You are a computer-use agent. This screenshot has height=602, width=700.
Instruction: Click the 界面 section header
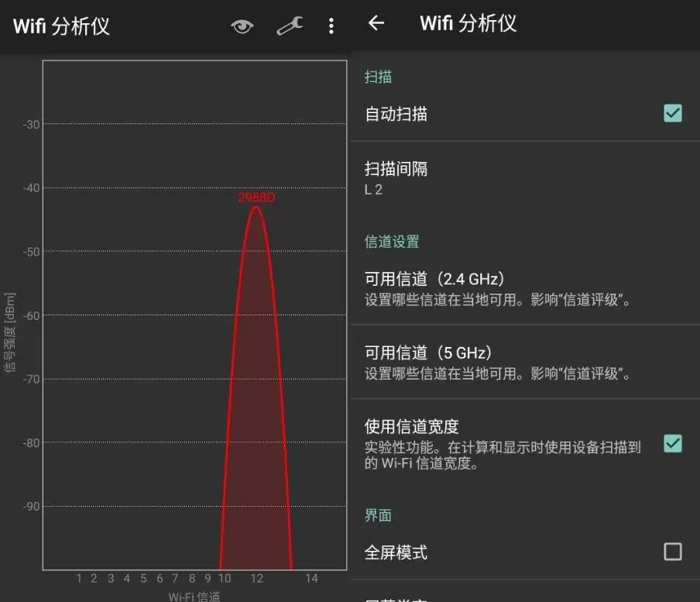[x=378, y=515]
